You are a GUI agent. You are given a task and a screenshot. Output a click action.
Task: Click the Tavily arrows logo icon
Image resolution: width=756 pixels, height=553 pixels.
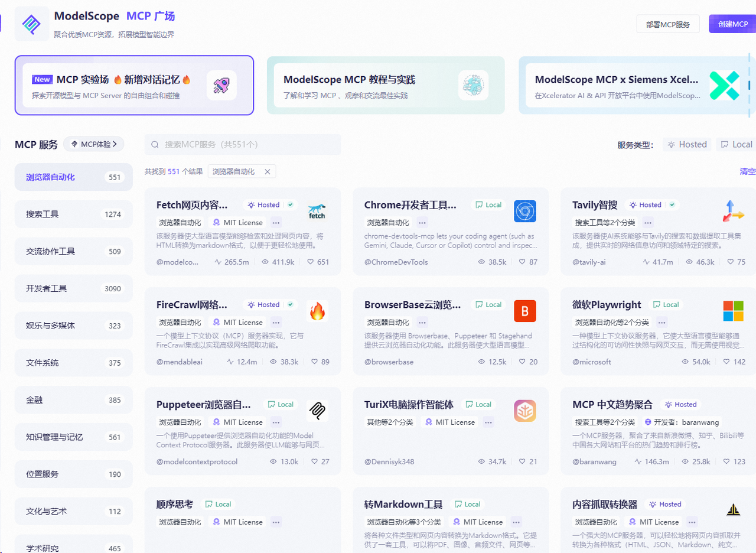click(734, 211)
